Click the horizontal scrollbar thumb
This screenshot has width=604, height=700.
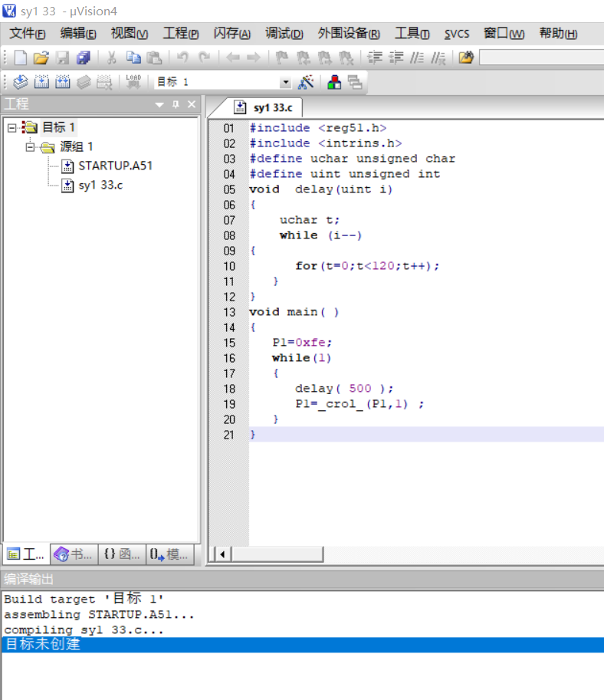(277, 555)
